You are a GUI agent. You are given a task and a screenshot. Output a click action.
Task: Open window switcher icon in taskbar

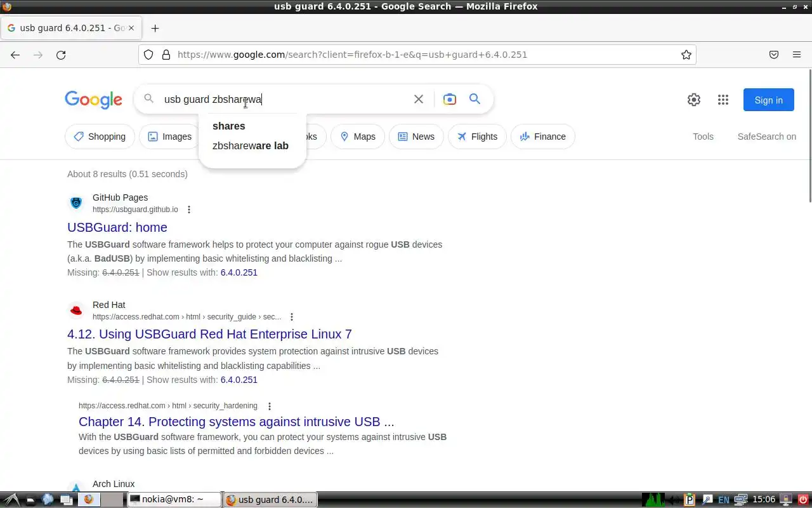coord(66,500)
